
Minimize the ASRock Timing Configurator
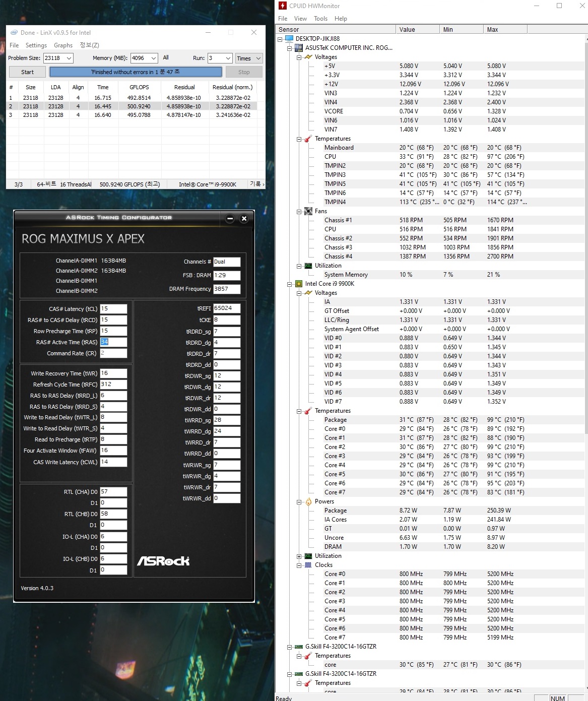point(230,219)
